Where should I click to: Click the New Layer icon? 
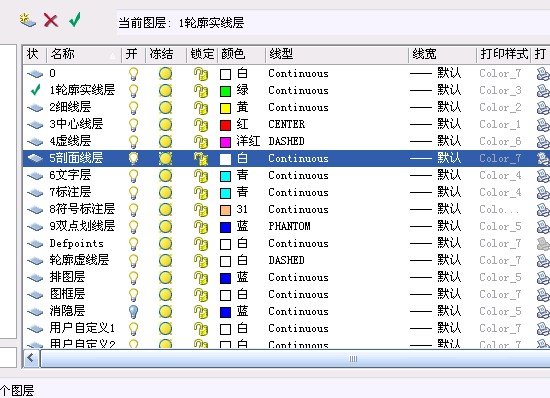[x=27, y=20]
